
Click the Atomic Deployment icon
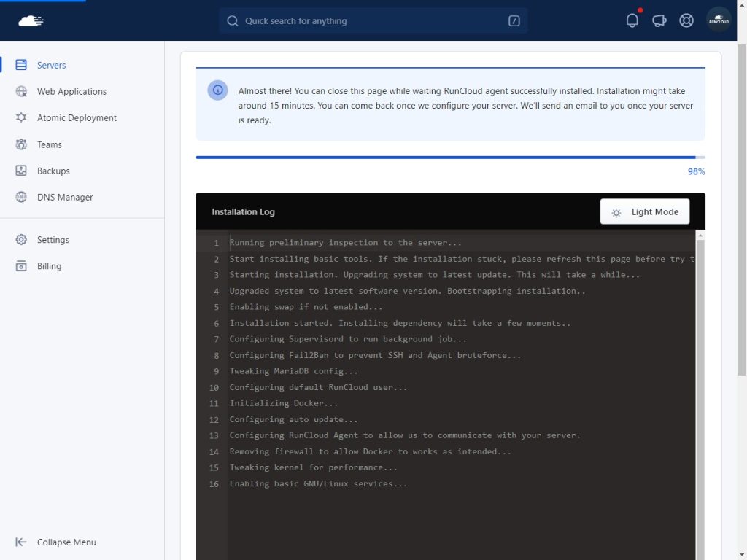21,117
